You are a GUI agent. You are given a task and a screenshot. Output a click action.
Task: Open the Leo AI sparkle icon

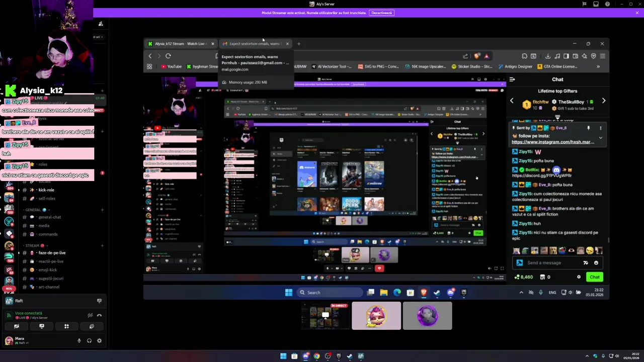(x=584, y=56)
